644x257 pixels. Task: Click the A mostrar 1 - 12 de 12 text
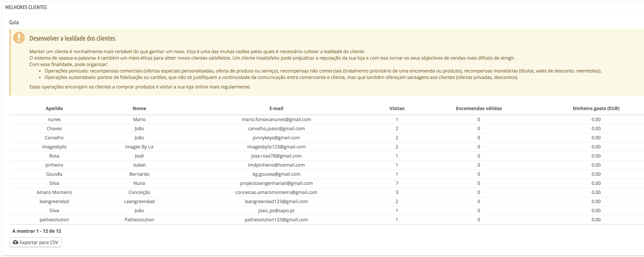(x=36, y=231)
